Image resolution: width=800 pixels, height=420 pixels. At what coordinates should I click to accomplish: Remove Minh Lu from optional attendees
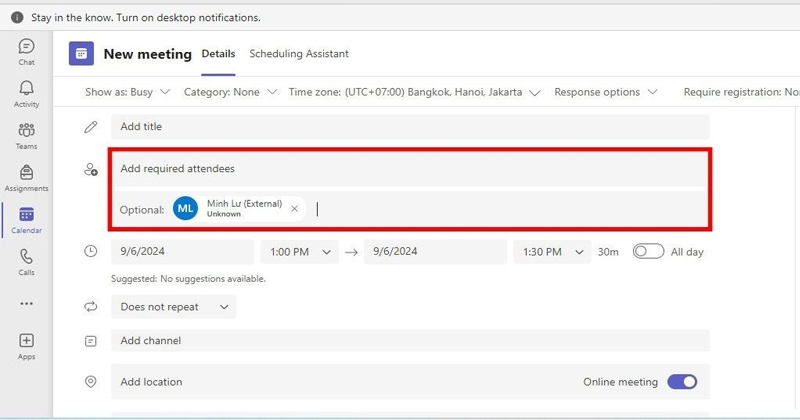click(294, 208)
